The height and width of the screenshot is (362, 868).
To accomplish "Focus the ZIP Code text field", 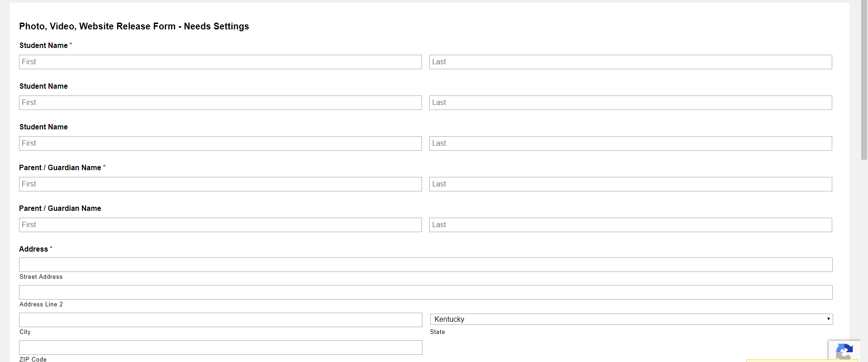I will click(221, 348).
